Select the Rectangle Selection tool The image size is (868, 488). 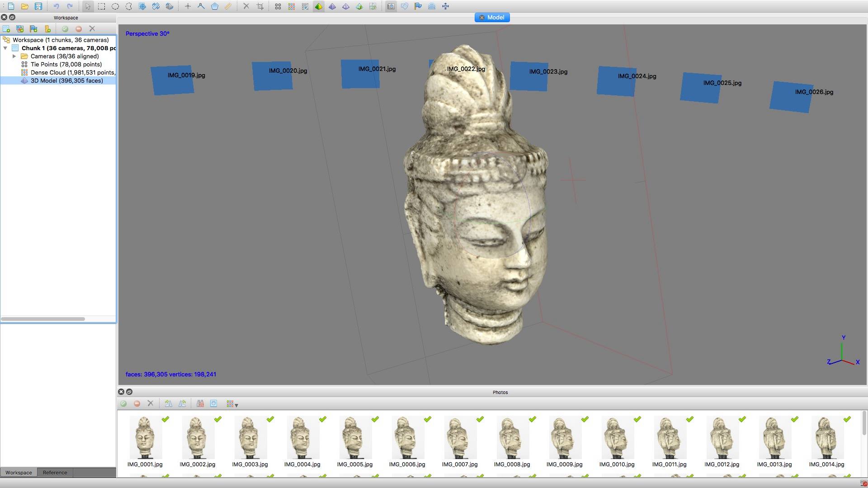pyautogui.click(x=102, y=6)
